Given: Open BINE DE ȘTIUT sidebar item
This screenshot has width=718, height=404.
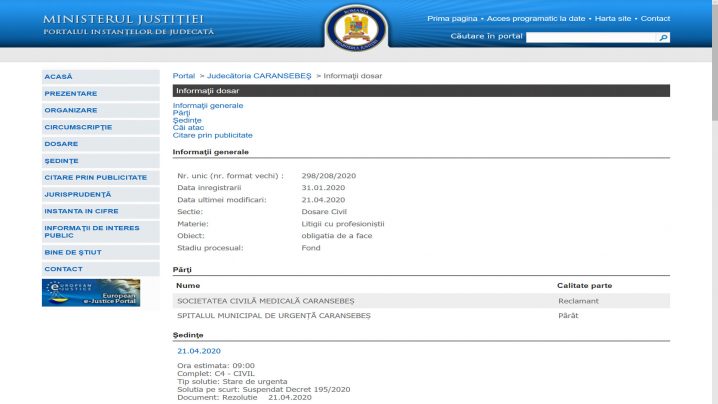Looking at the screenshot, I should (101, 252).
